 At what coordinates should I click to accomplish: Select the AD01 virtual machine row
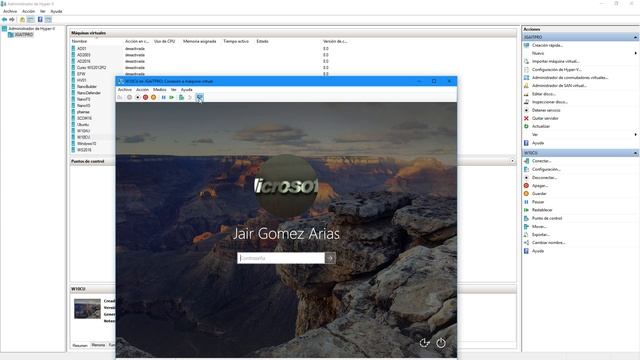82,49
